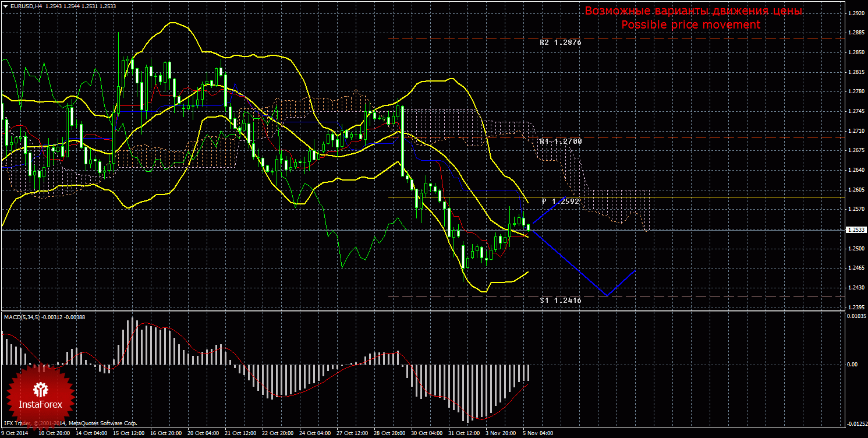Click the P 1.2592 pivot label
The width and height of the screenshot is (868, 438).
point(560,201)
